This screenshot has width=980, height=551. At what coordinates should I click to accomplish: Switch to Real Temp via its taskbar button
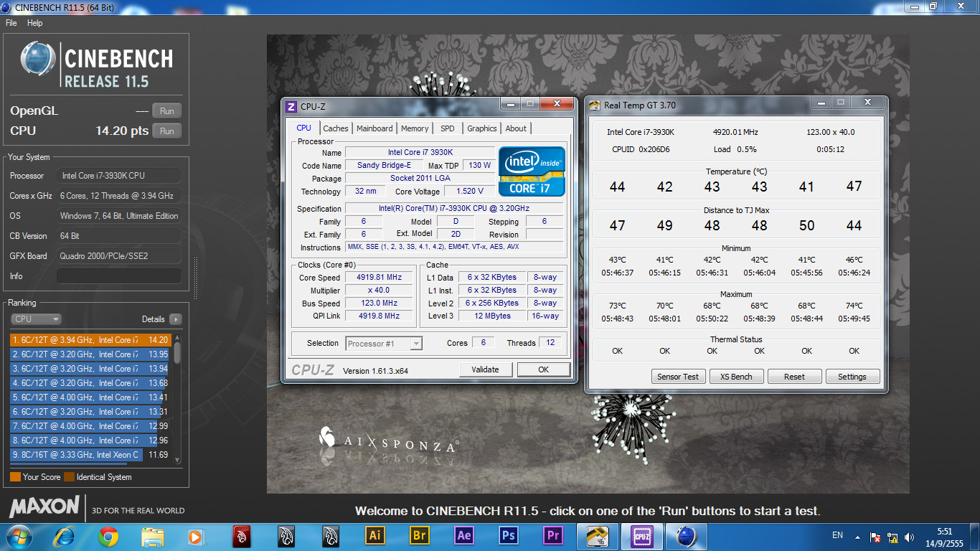point(598,537)
